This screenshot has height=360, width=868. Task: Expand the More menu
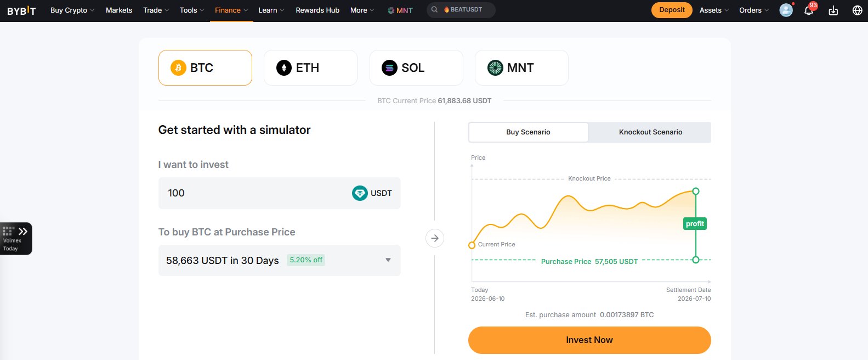[362, 10]
